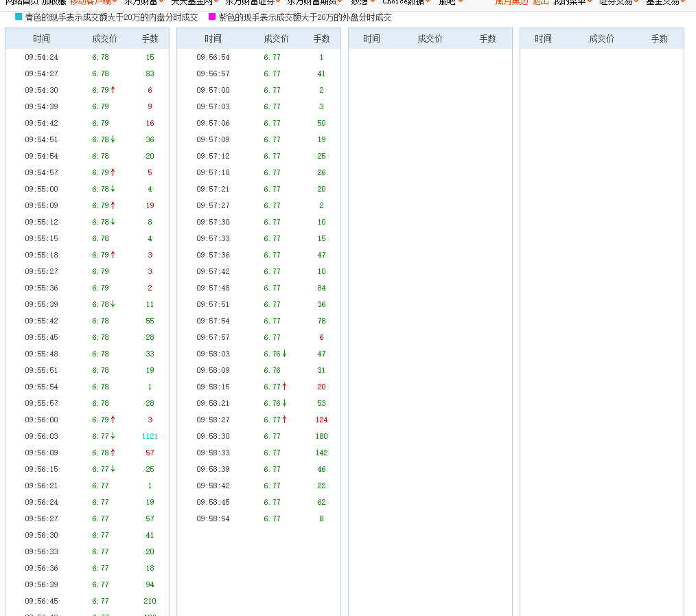Screen dimensions: 696x616
Task: Click the 210 volume at 09:56:45
Action: click(150, 601)
